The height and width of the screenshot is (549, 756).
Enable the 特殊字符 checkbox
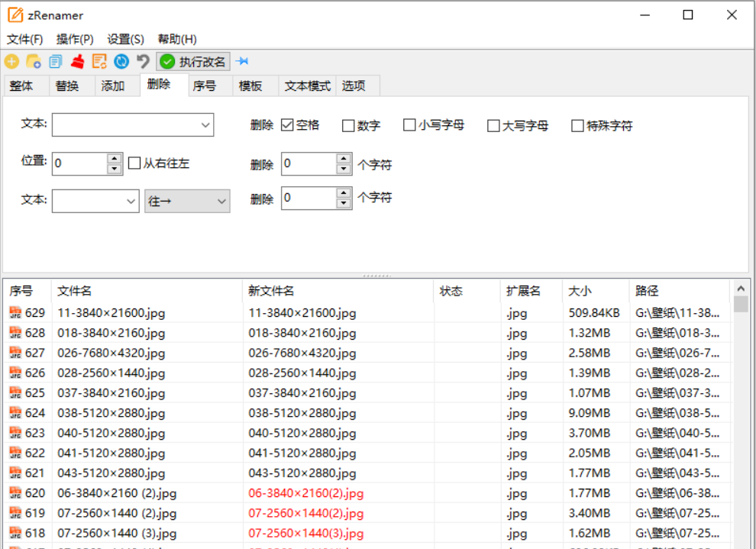coord(577,126)
